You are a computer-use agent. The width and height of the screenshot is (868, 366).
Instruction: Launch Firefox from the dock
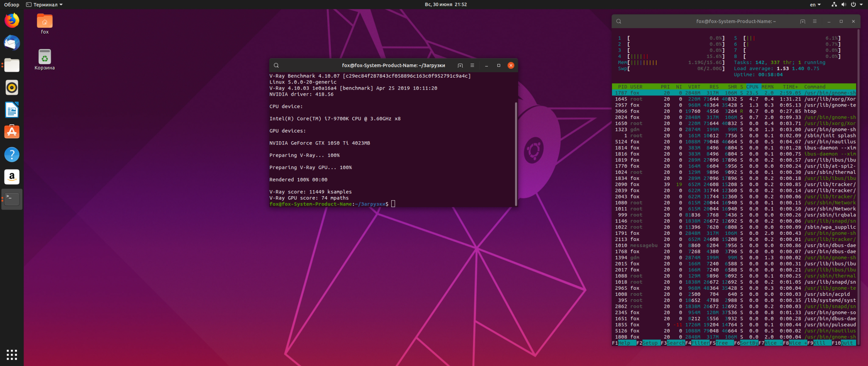12,21
